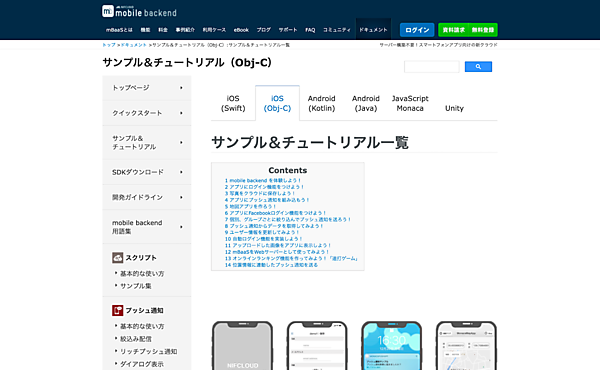Click the 16:30 lock screen phone thumbnail

coord(392,346)
